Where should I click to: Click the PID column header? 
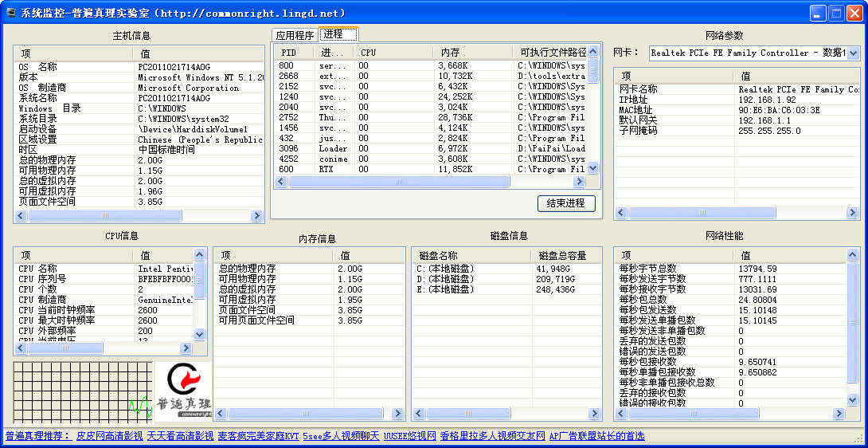294,53
